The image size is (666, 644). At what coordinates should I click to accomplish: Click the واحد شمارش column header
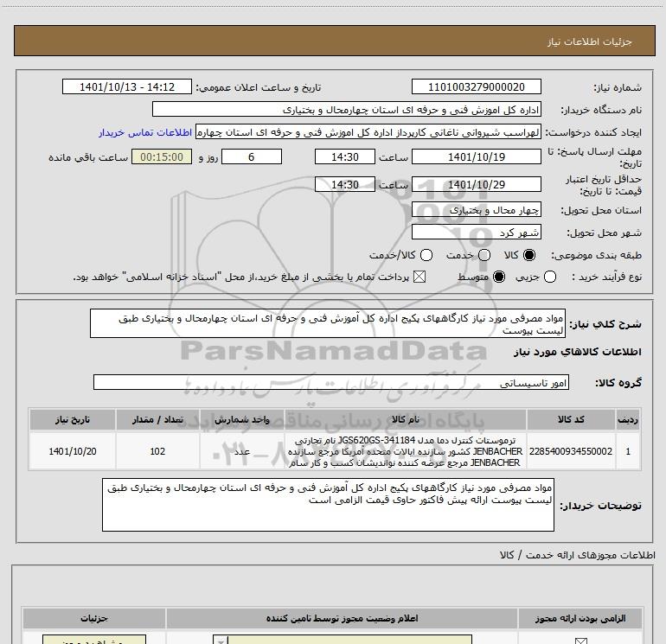pos(241,419)
